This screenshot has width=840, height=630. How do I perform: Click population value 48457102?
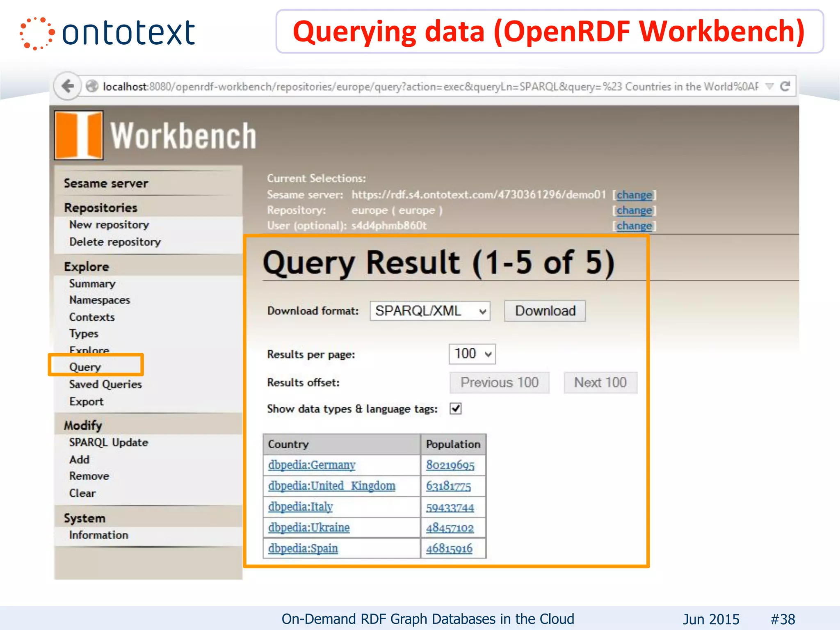[450, 528]
